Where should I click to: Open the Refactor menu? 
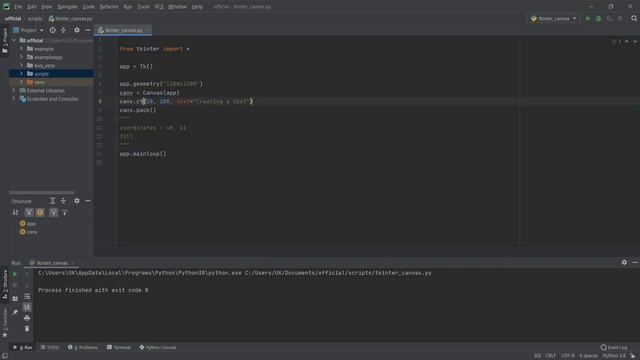[109, 7]
